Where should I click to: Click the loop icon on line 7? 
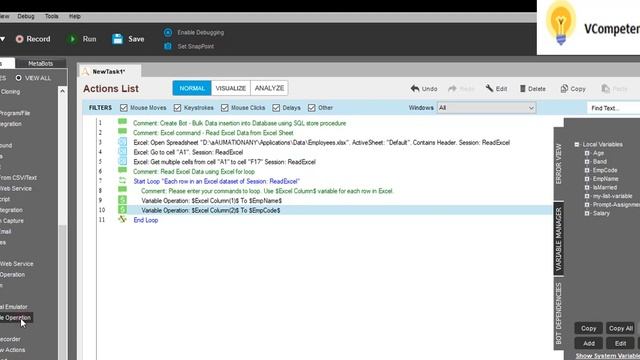(122, 180)
